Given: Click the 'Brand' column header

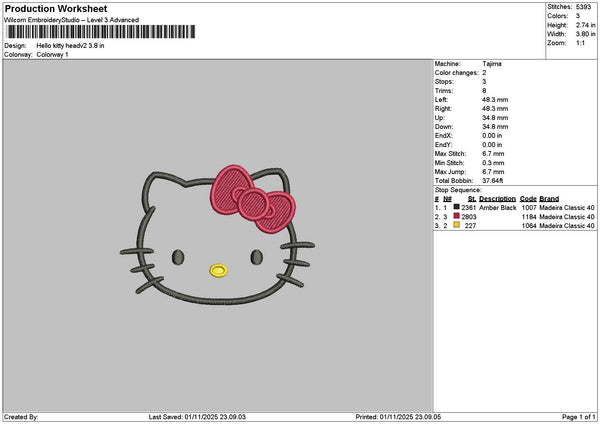Looking at the screenshot, I should click(x=549, y=199).
